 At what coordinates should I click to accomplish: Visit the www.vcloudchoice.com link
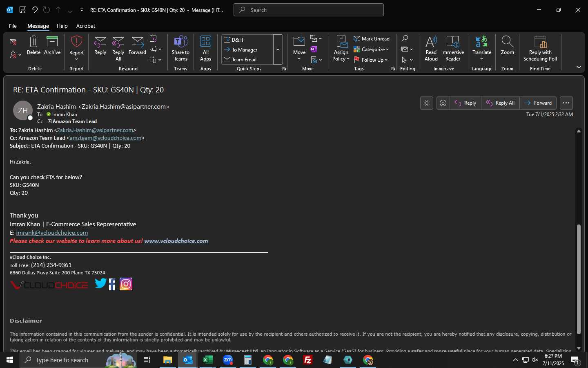tap(176, 241)
